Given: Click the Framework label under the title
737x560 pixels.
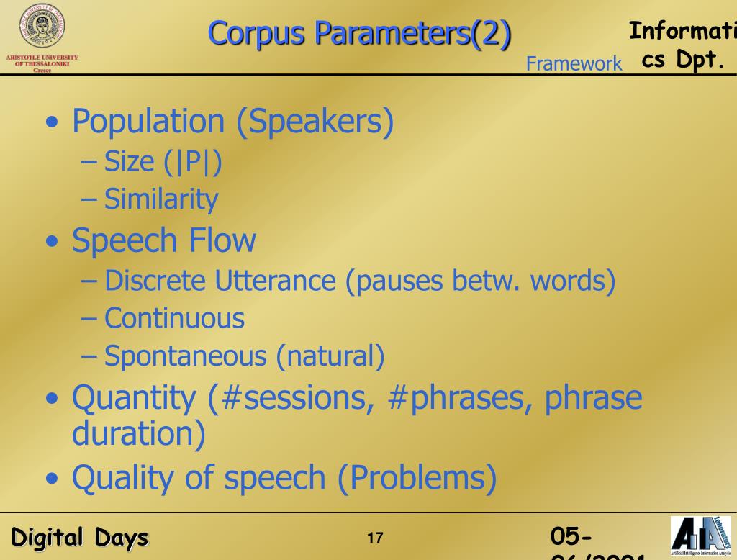Looking at the screenshot, I should coord(574,63).
